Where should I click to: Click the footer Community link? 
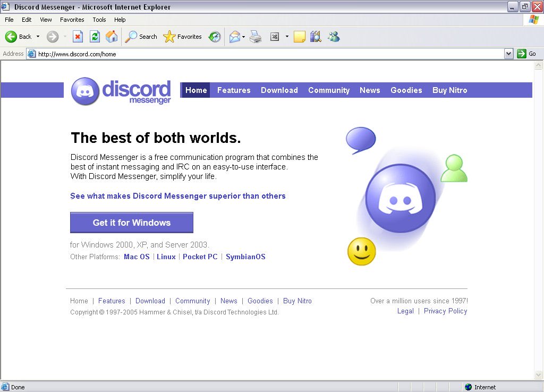coord(192,301)
